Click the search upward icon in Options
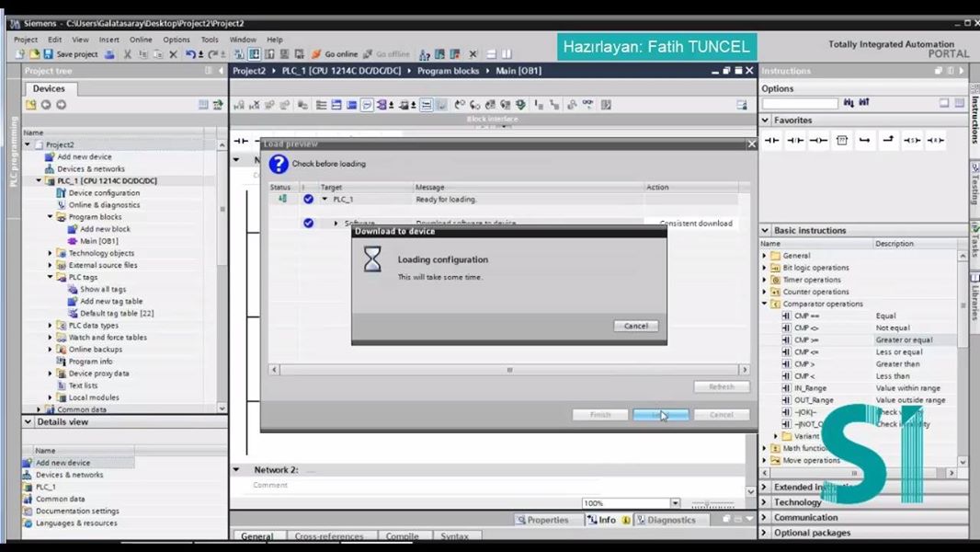The width and height of the screenshot is (980, 552). click(x=864, y=102)
